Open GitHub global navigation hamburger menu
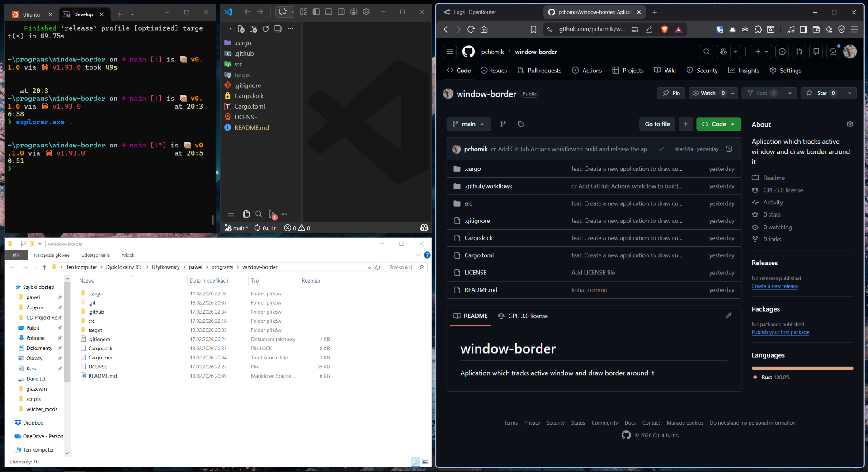 pos(450,52)
